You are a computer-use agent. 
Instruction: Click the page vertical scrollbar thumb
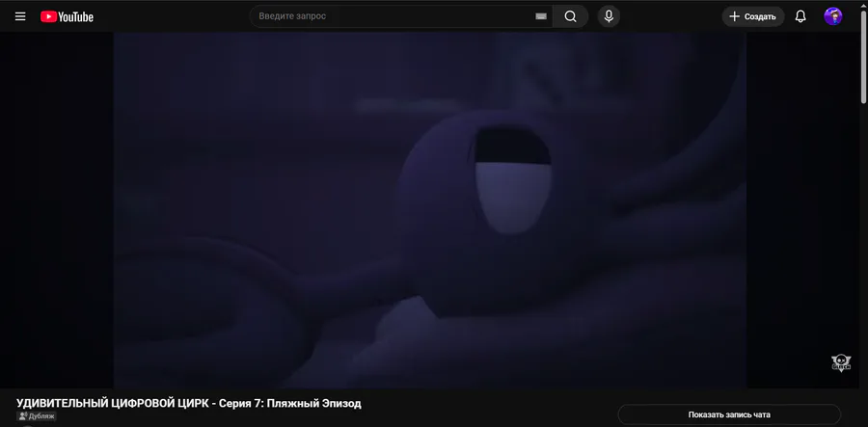(x=863, y=57)
